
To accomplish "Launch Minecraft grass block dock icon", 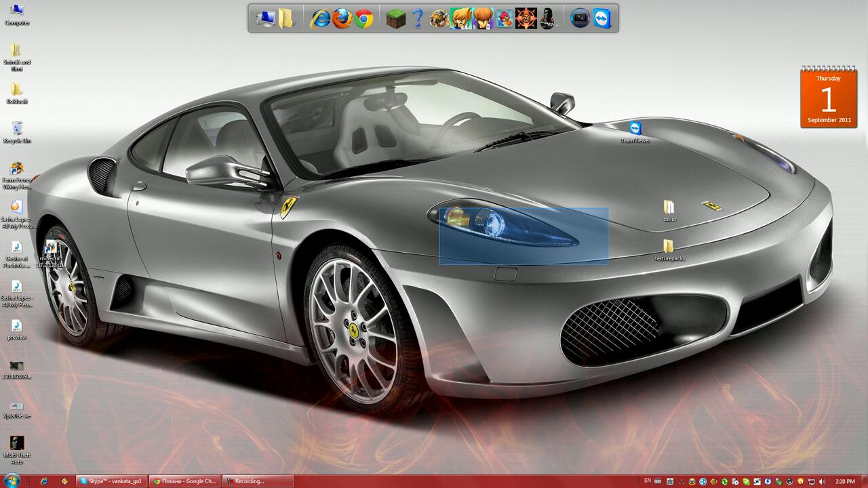I will pos(396,19).
